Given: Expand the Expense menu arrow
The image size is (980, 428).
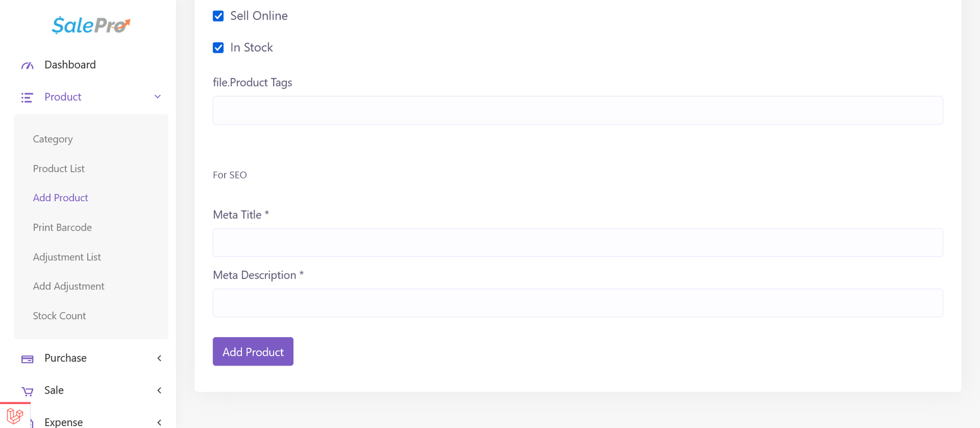Looking at the screenshot, I should click(159, 422).
